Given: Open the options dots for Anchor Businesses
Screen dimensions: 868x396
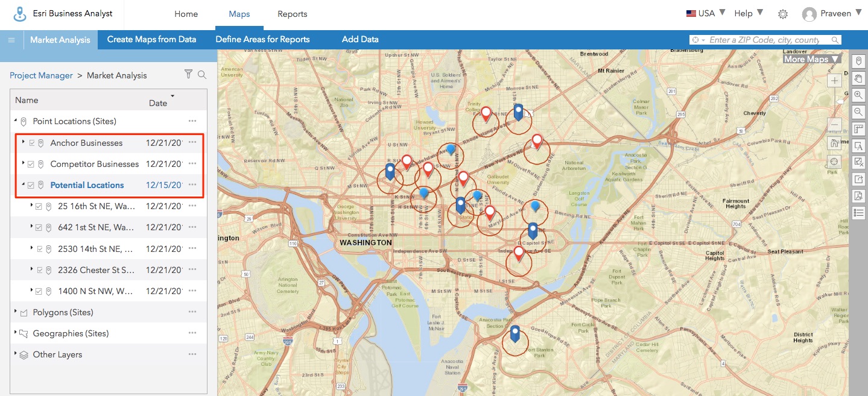Looking at the screenshot, I should pos(192,143).
